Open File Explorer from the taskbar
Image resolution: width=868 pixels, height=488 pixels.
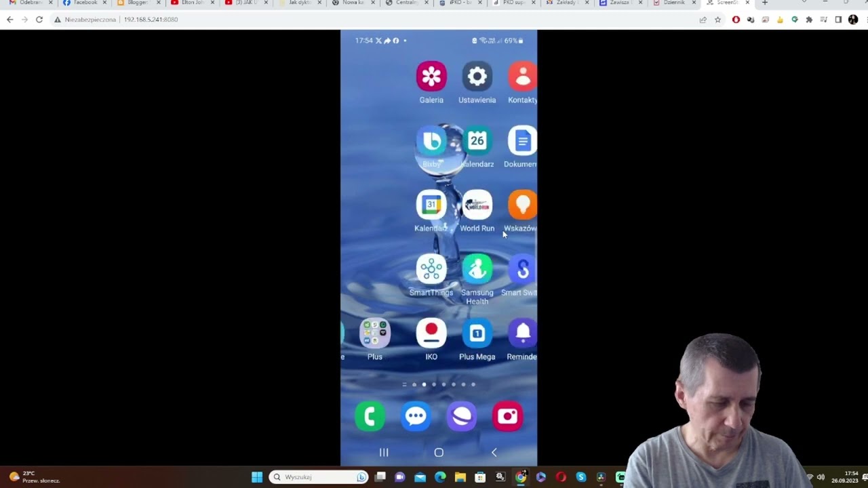click(x=460, y=477)
